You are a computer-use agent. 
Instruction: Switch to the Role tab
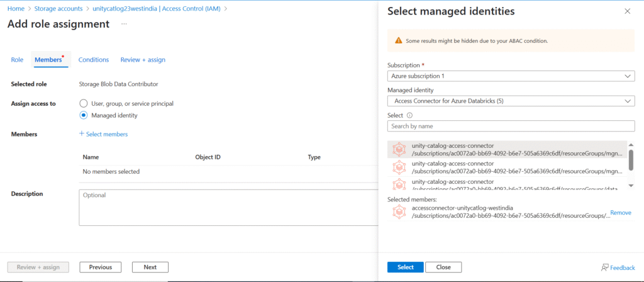(17, 60)
